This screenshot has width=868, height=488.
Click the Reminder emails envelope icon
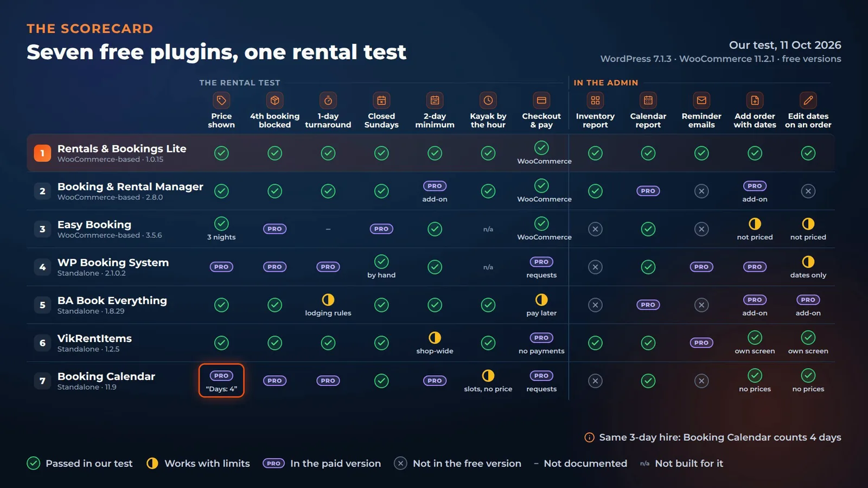point(701,100)
